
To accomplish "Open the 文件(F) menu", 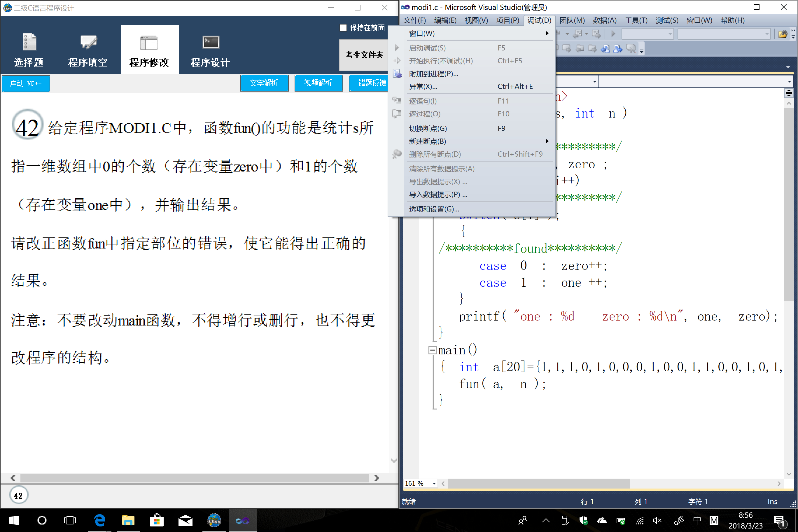I will (x=415, y=20).
